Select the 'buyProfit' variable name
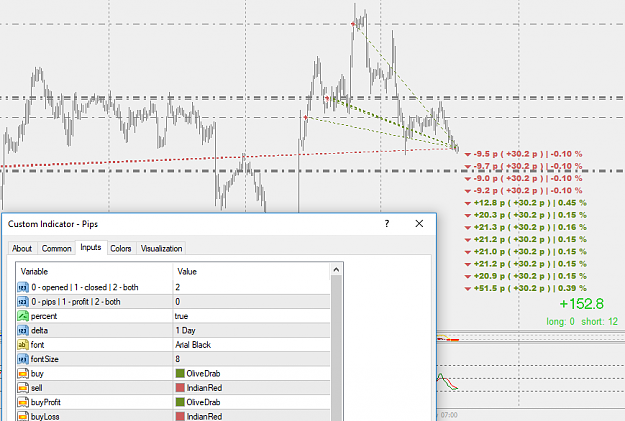The image size is (625, 421). (x=46, y=402)
